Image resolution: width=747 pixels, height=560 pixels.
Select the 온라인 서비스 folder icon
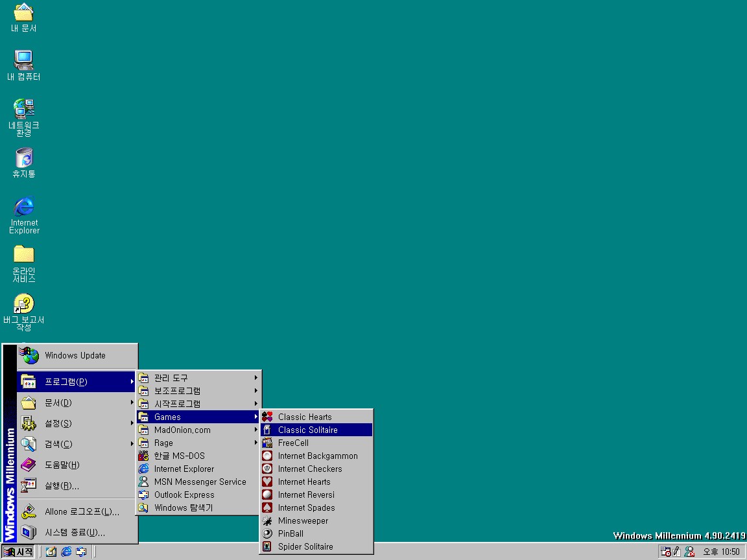(x=24, y=264)
